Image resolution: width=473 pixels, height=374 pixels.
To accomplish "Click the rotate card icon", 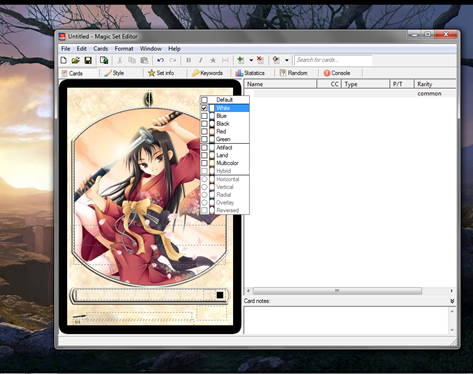I will pyautogui.click(x=276, y=60).
